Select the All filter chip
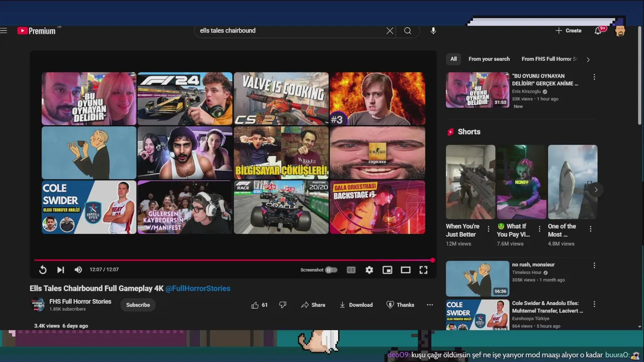The height and width of the screenshot is (362, 644). [x=453, y=59]
